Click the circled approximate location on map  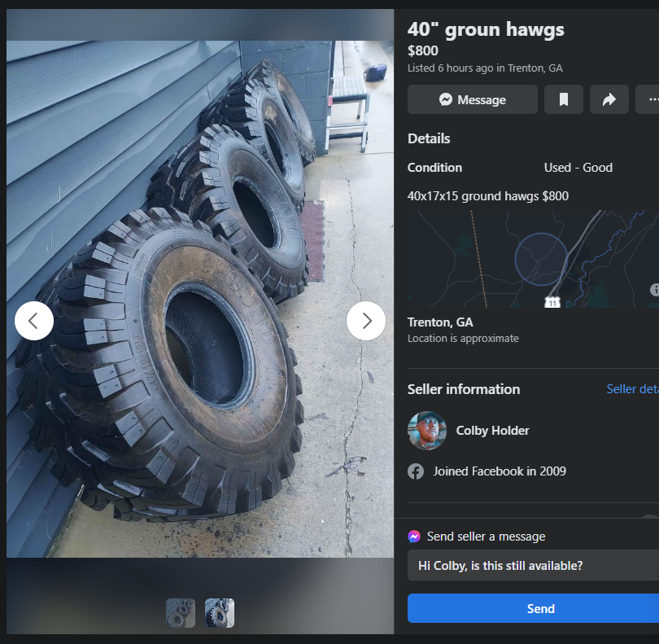pyautogui.click(x=541, y=259)
